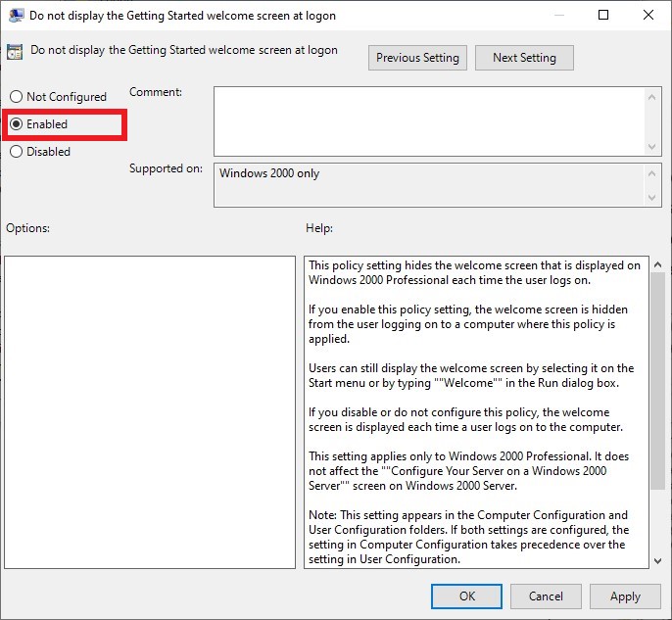Click the Apply button
The image size is (672, 620).
(625, 596)
